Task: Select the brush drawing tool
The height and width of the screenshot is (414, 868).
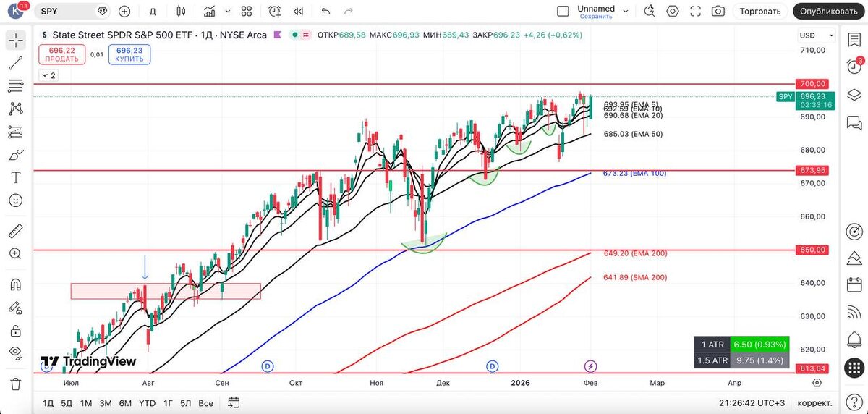Action: point(16,155)
